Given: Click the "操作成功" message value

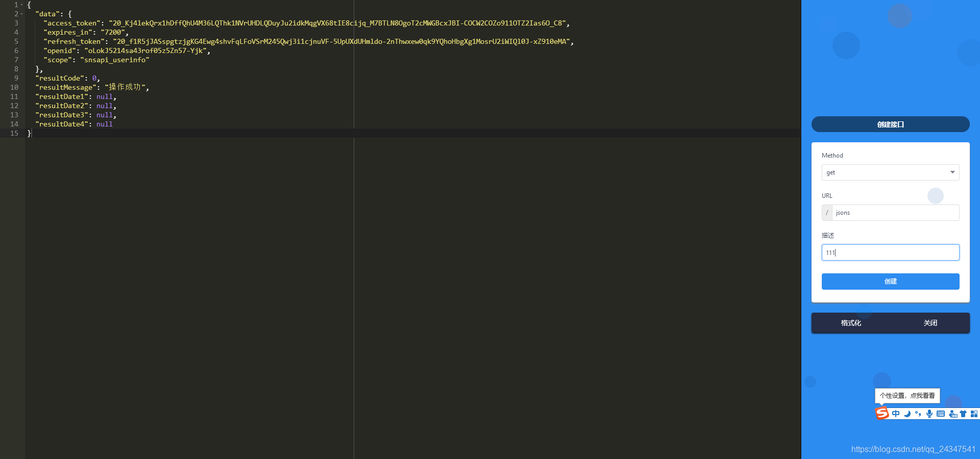Looking at the screenshot, I should 125,88.
